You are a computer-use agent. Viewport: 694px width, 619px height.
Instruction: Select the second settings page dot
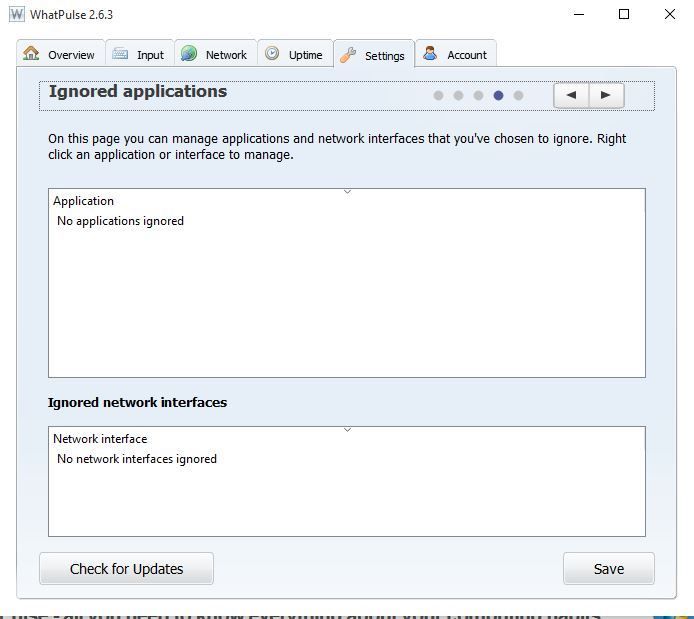pyautogui.click(x=459, y=95)
